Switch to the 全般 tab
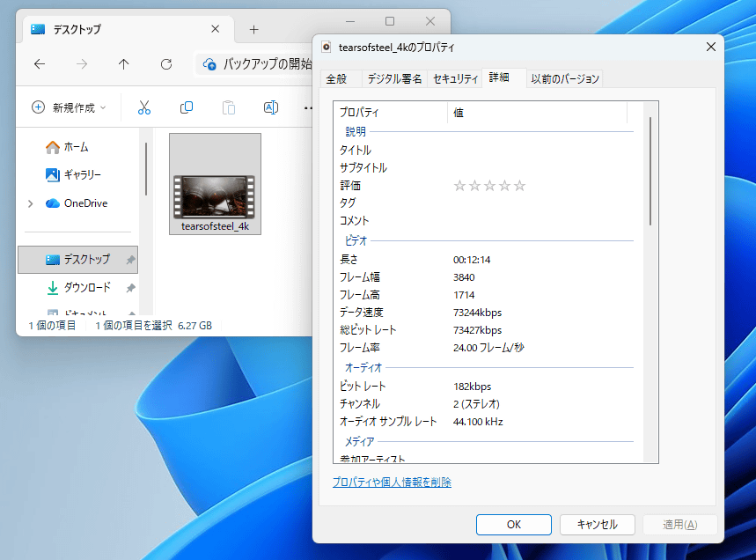 coord(337,79)
